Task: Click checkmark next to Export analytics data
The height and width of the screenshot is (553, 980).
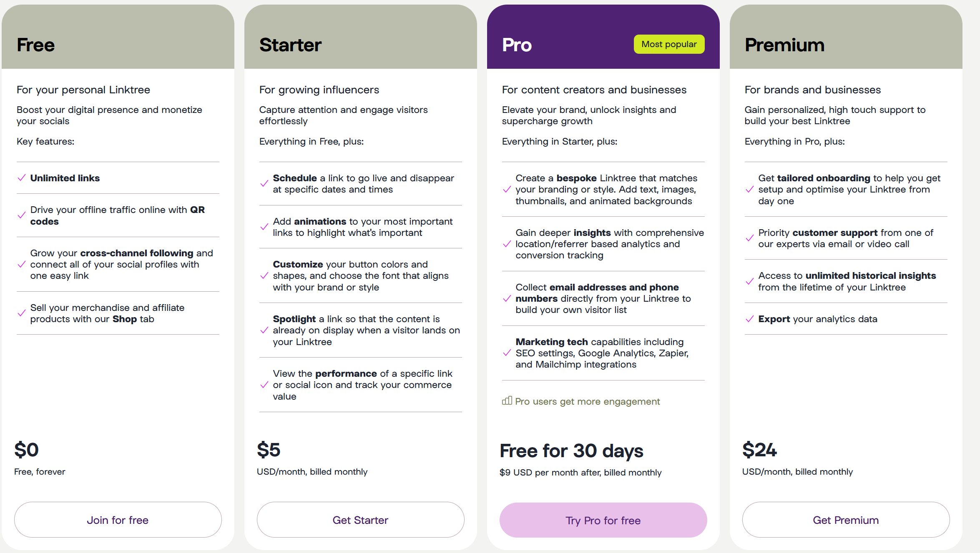Action: tap(750, 319)
